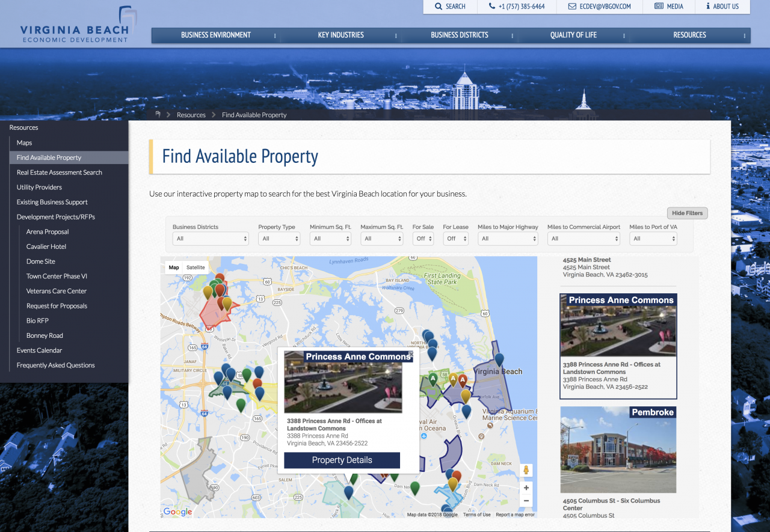
Task: Select the Pembroke property thumbnail
Action: point(618,450)
